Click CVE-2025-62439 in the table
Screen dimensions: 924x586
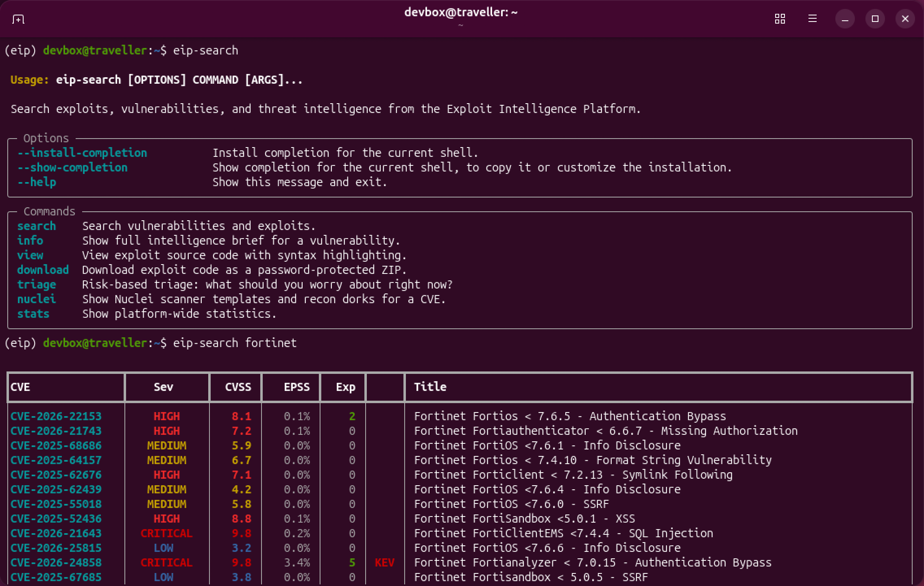tap(56, 489)
